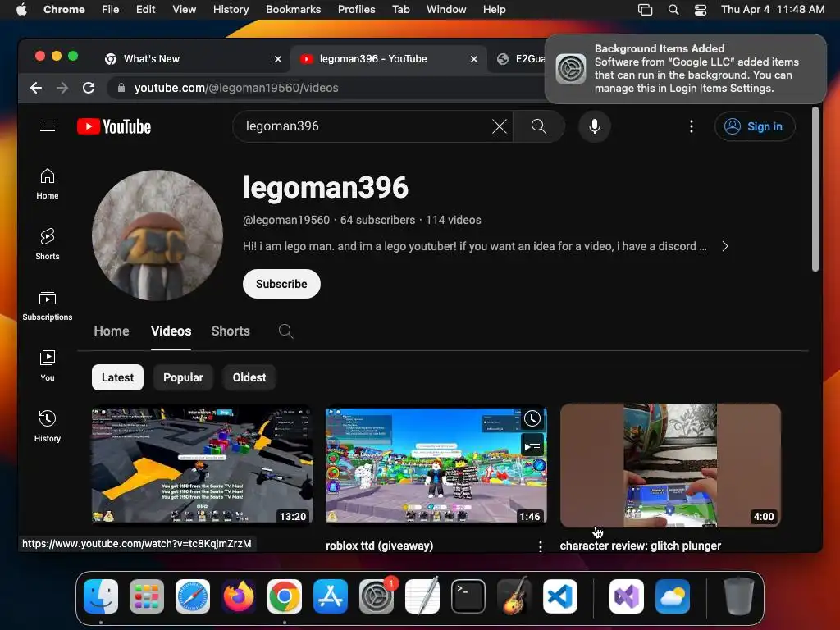Screen dimensions: 840x630
Task: Search within the channel using magnifier
Action: coord(285,331)
